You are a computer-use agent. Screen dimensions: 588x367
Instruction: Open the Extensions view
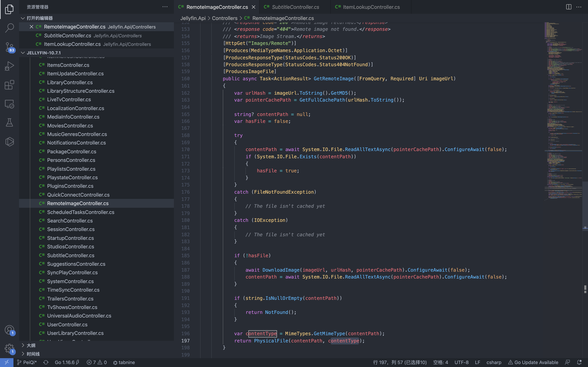tap(9, 85)
